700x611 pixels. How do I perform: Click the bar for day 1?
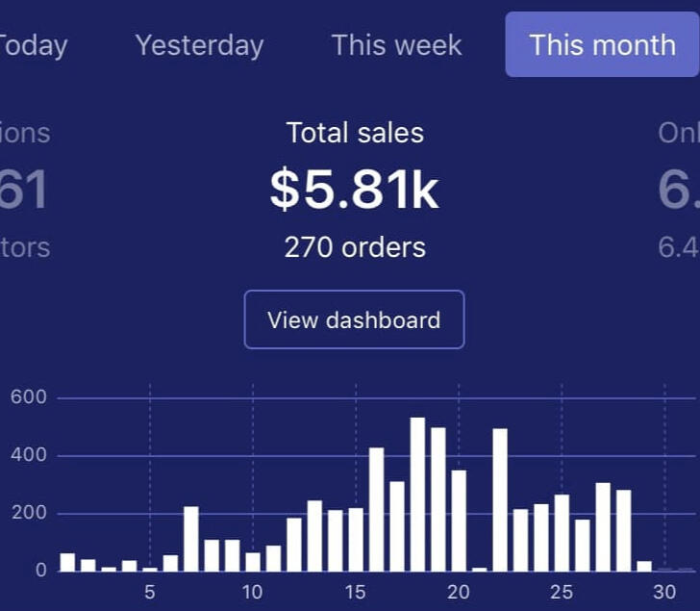(67, 562)
